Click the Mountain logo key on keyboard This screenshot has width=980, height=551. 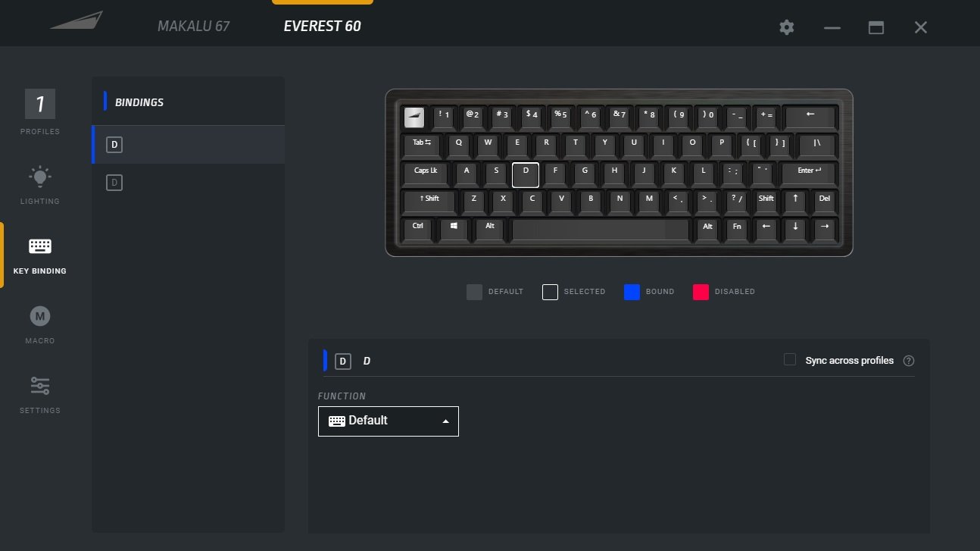414,117
